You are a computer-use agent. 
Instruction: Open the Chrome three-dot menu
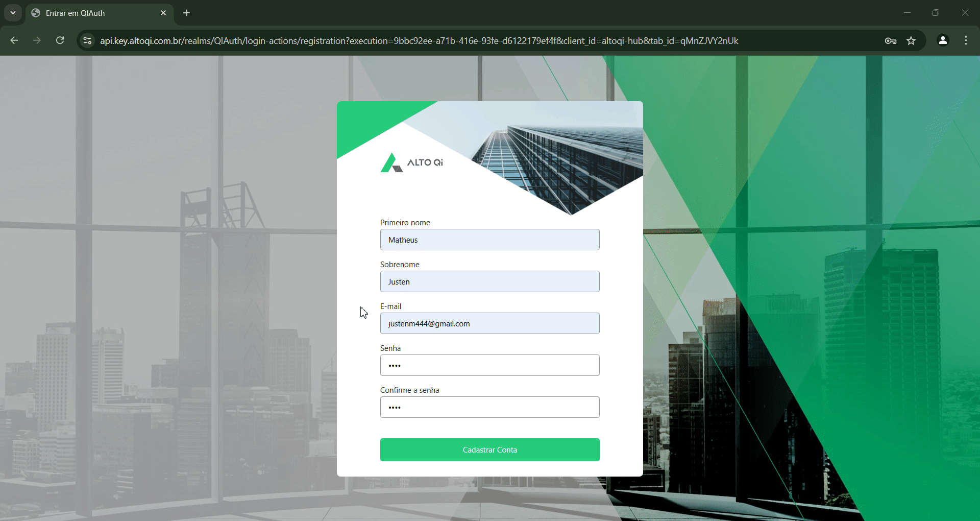966,40
